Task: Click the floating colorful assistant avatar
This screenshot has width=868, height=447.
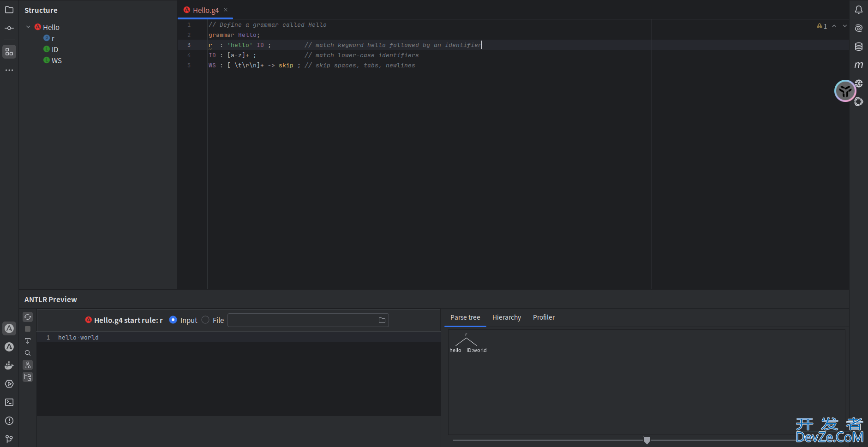Action: 845,91
